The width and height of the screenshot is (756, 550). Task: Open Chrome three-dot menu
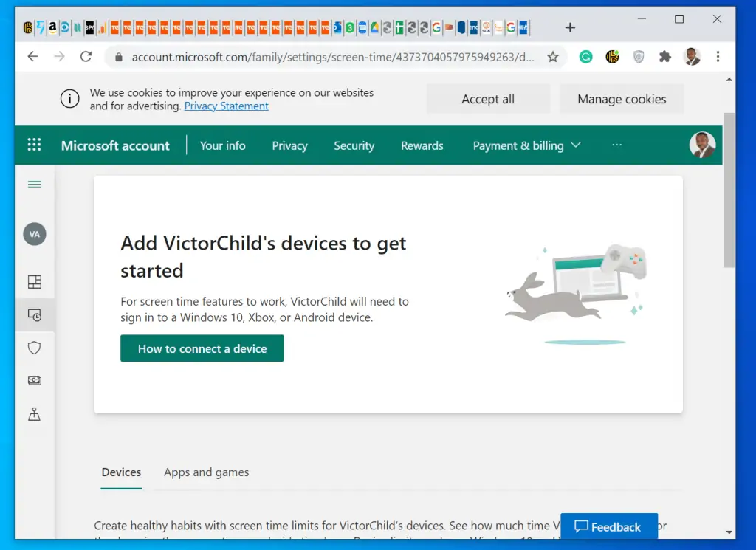click(x=718, y=57)
